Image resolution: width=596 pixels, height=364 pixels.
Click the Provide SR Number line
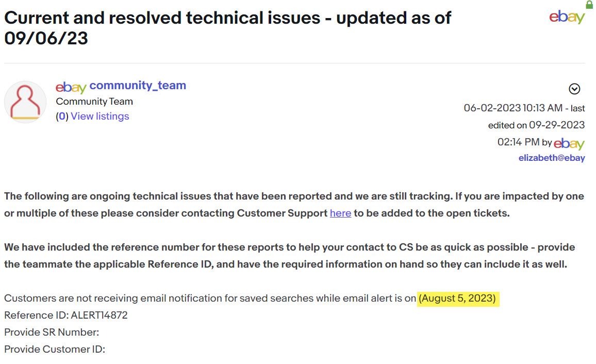(x=52, y=332)
